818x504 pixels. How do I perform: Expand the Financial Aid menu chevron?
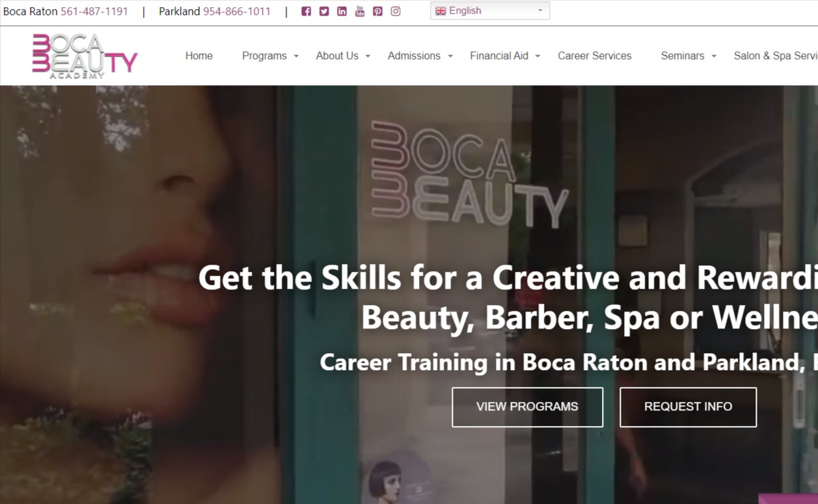tap(538, 57)
